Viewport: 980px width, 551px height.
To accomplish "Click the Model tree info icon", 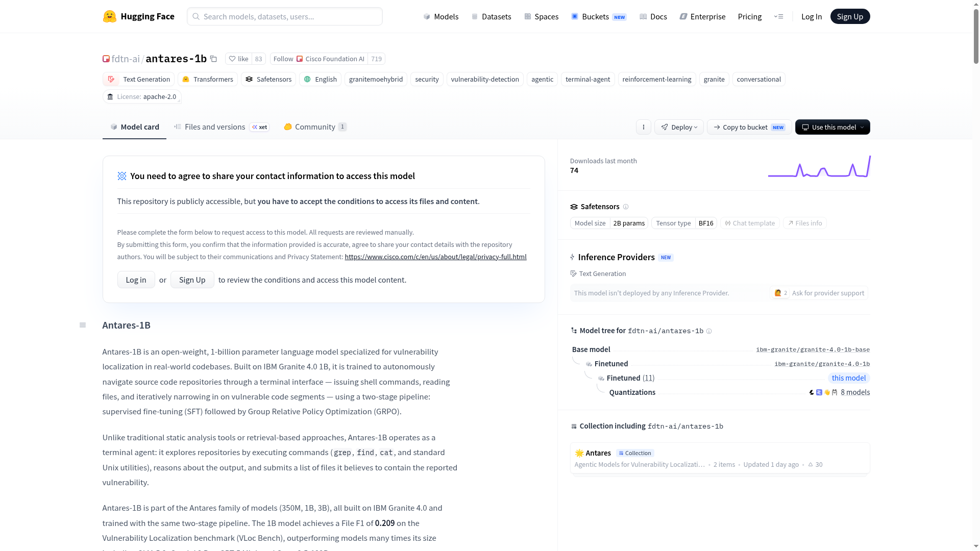I will (709, 331).
